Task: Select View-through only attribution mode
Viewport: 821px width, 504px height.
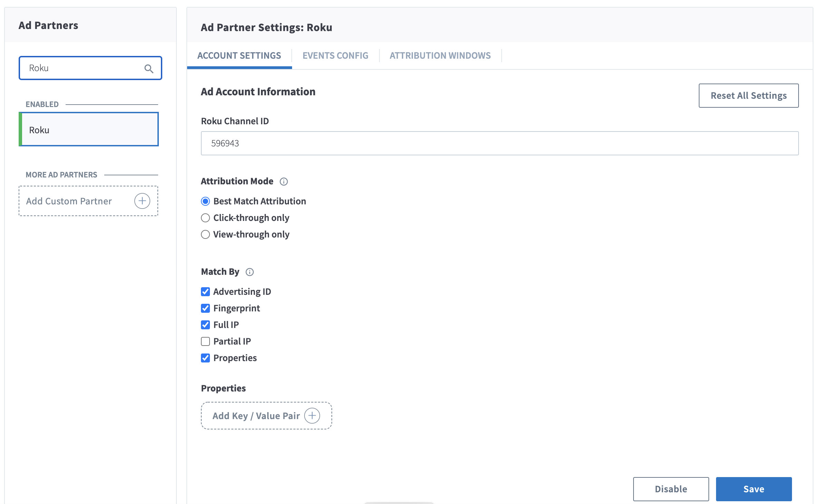Action: coord(205,234)
